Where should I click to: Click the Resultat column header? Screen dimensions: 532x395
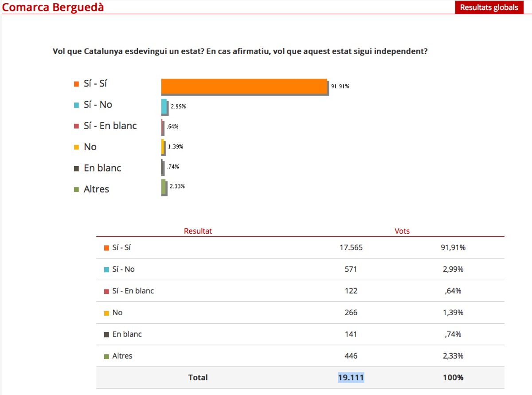click(198, 231)
